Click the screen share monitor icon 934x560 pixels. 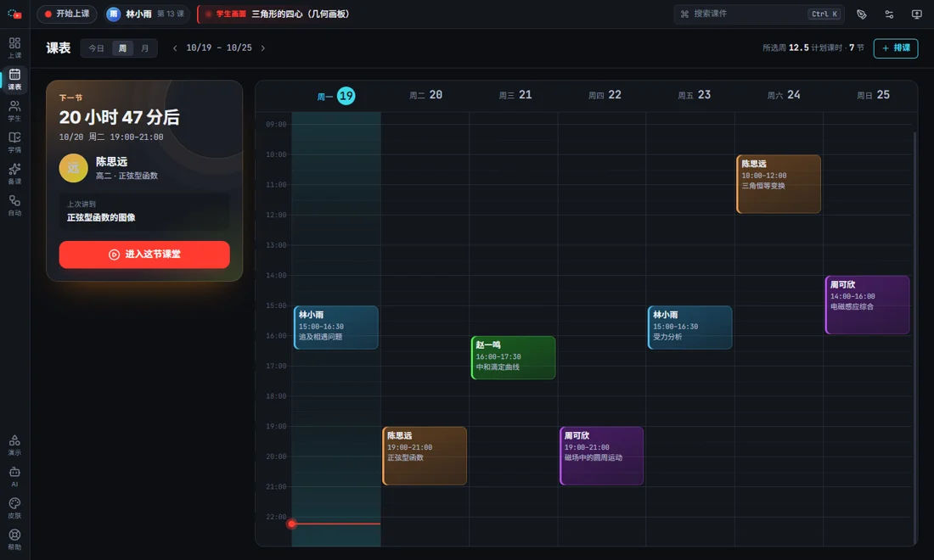click(917, 14)
